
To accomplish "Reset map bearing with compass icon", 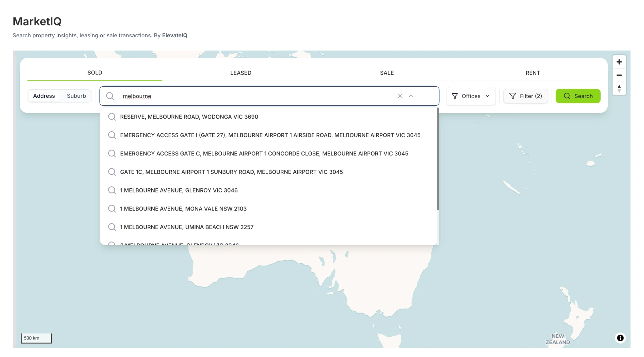I will [619, 89].
